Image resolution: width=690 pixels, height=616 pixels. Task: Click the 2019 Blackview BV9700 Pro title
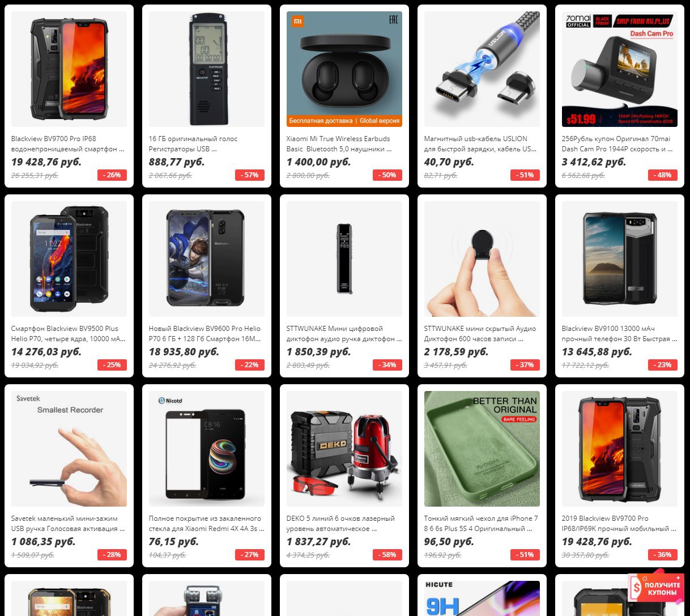coord(619,524)
